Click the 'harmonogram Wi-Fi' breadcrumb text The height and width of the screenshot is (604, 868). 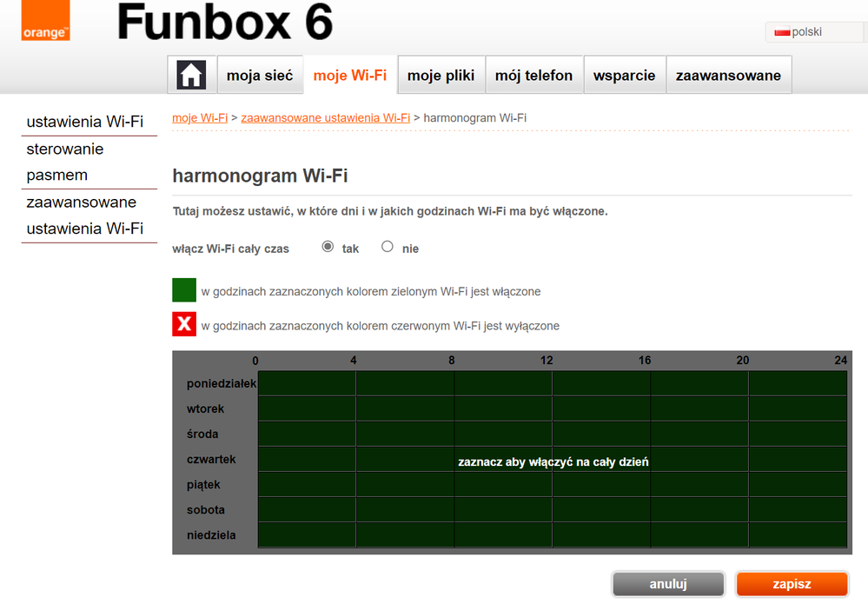[475, 118]
